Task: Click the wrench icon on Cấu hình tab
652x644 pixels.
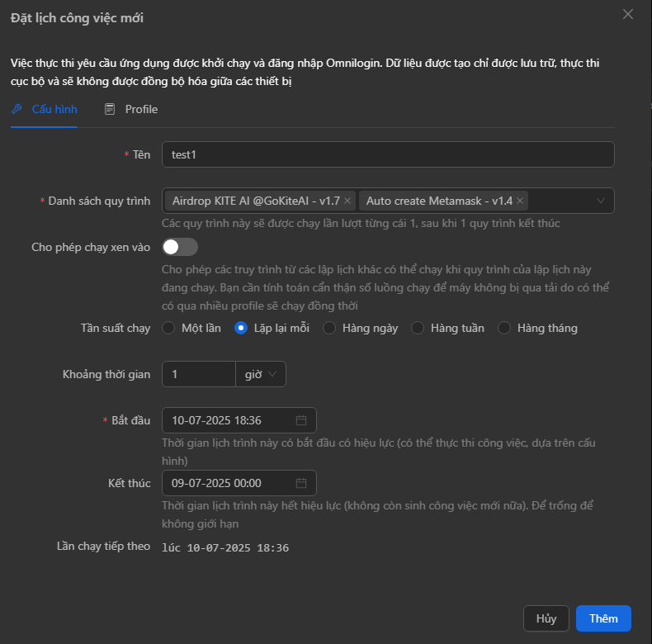Action: coord(17,109)
